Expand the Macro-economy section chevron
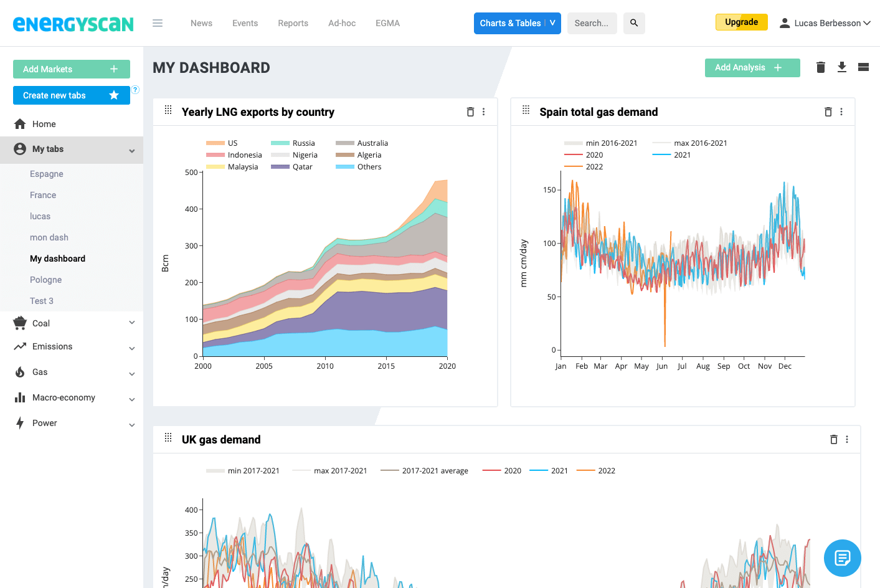This screenshot has width=880, height=588. (132, 399)
